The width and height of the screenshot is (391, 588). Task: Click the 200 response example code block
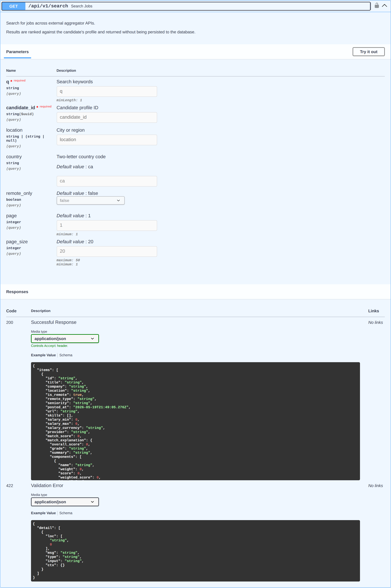pyautogui.click(x=195, y=421)
